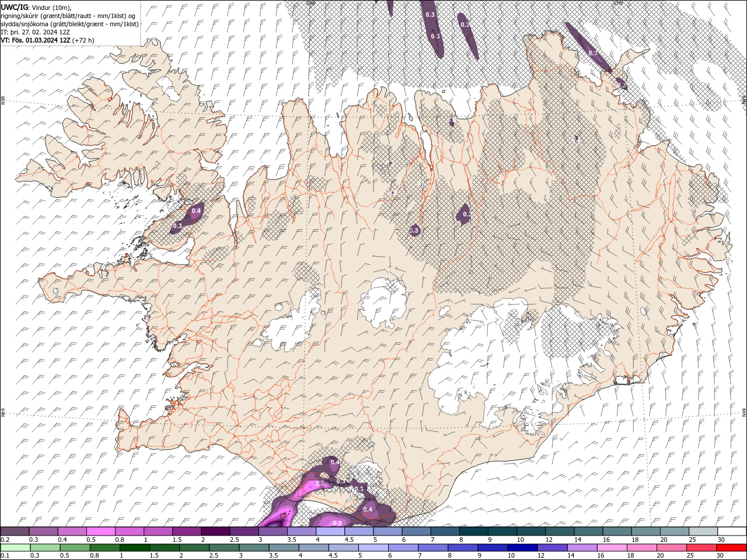Image resolution: width=747 pixels, height=560 pixels.
Task: Select violet lower rain swatch starting at 12
Action: [x=552, y=548]
